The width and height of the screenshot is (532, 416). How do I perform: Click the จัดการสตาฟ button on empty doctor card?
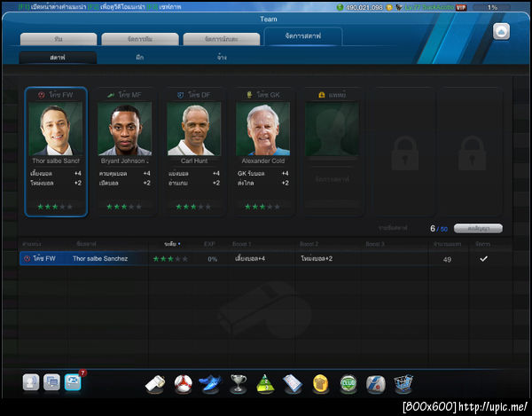click(x=332, y=179)
